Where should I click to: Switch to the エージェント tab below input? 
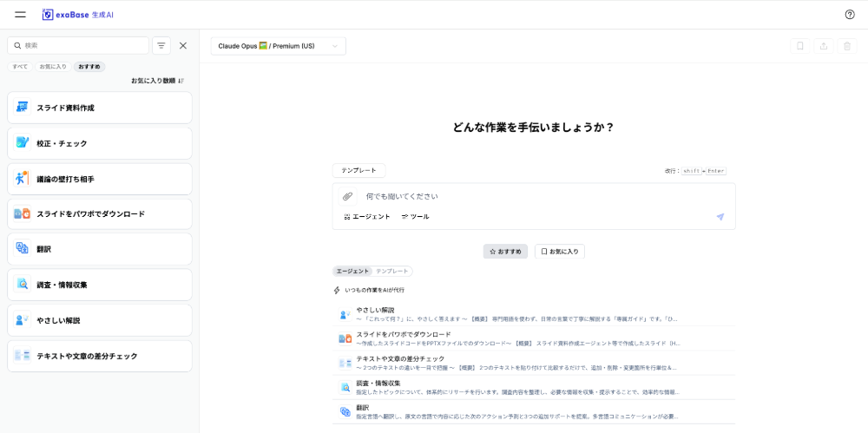(x=352, y=272)
